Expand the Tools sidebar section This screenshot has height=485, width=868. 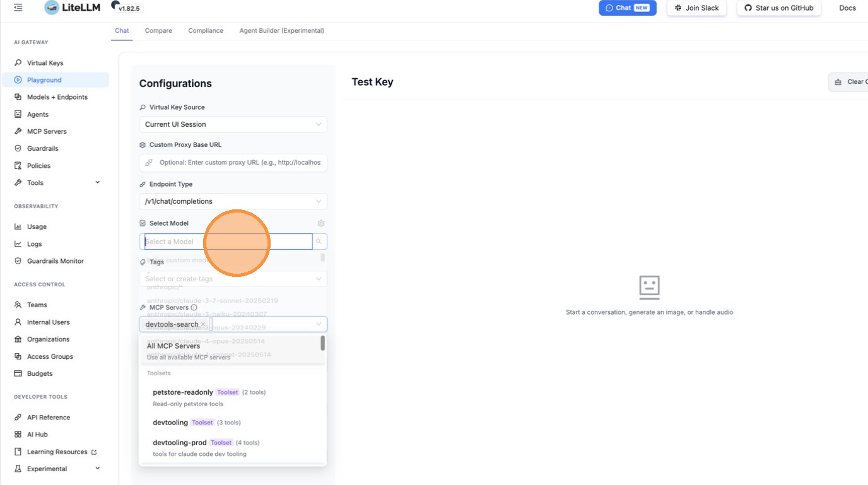[97, 182]
